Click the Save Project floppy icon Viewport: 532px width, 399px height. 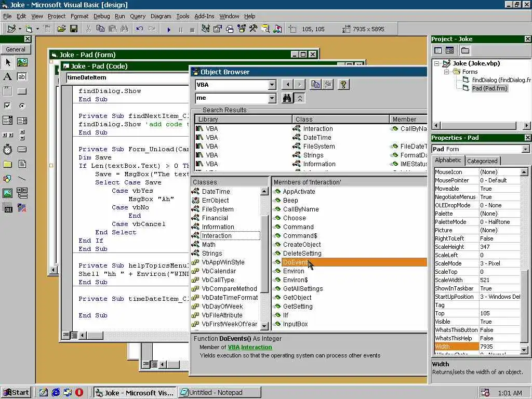click(74, 29)
